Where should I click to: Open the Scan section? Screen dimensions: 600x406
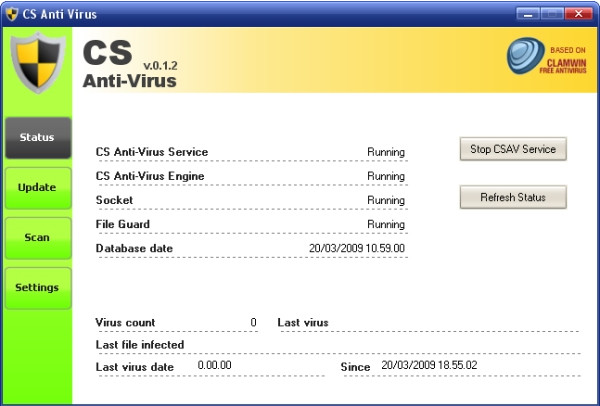tap(38, 238)
